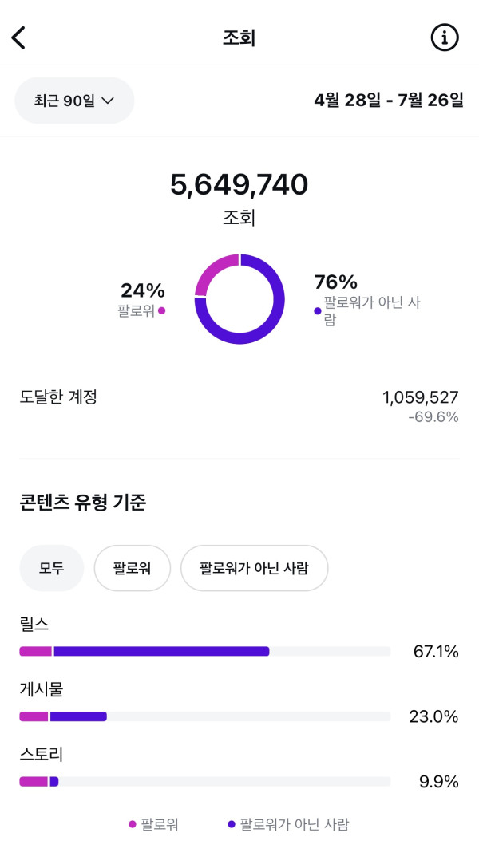Tap the 릴스 progress bar
Screen dimensions: 479x868
[204, 651]
